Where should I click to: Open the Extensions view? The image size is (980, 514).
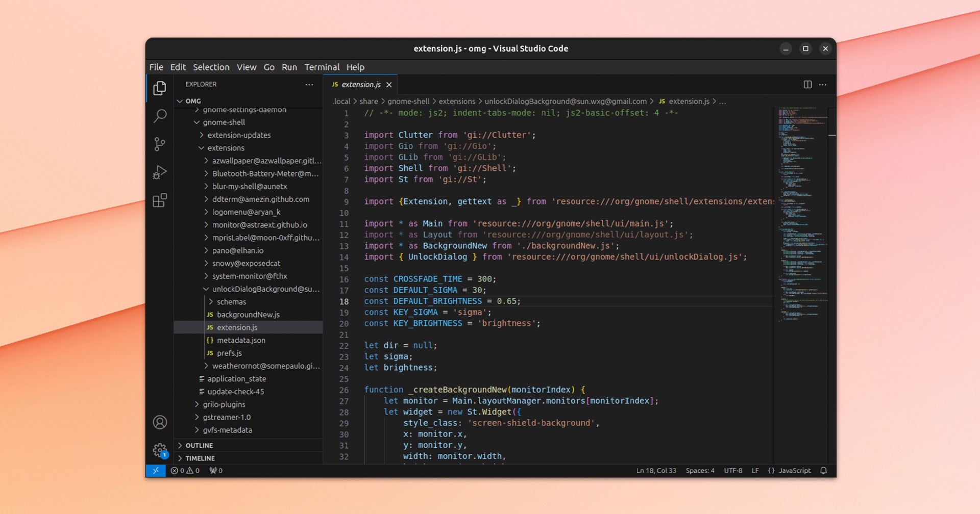(x=160, y=200)
